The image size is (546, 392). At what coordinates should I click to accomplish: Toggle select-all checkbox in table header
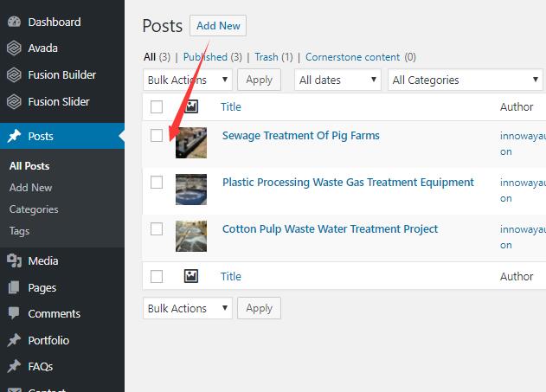click(157, 107)
